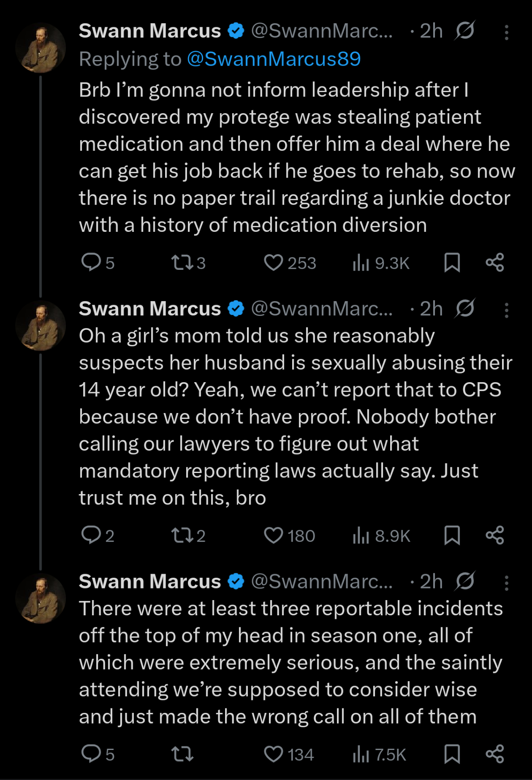Repost the season one incidents tweet

tap(183, 754)
